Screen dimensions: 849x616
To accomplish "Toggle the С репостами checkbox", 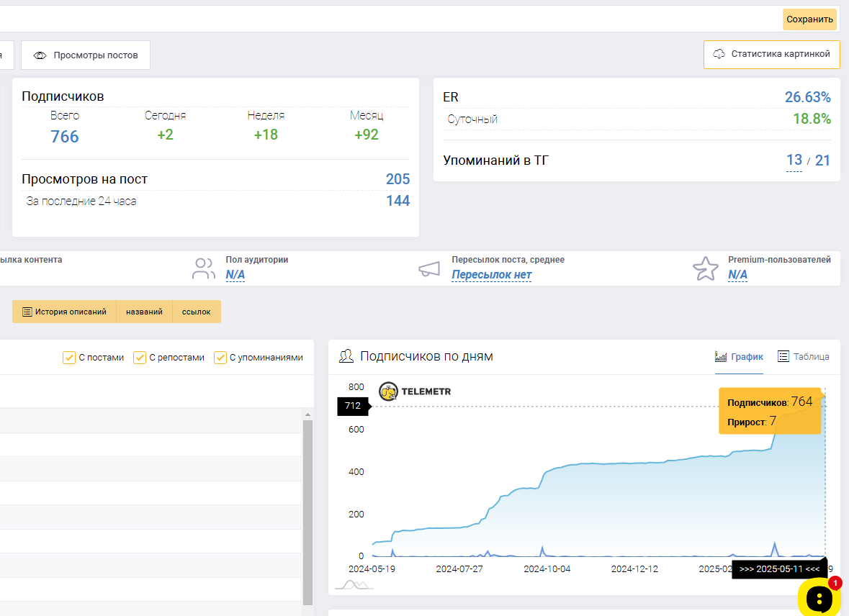I will tap(139, 358).
